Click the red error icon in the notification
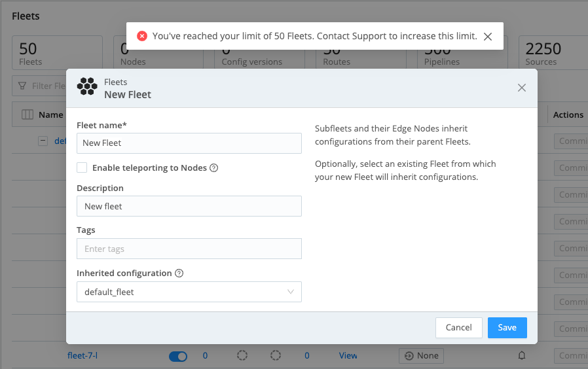 coord(142,36)
